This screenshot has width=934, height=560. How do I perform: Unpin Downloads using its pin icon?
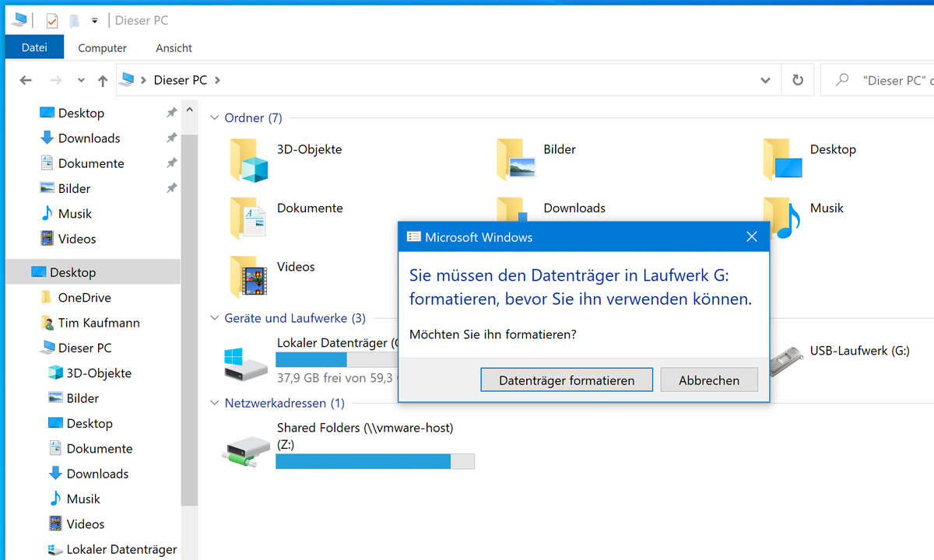click(171, 138)
